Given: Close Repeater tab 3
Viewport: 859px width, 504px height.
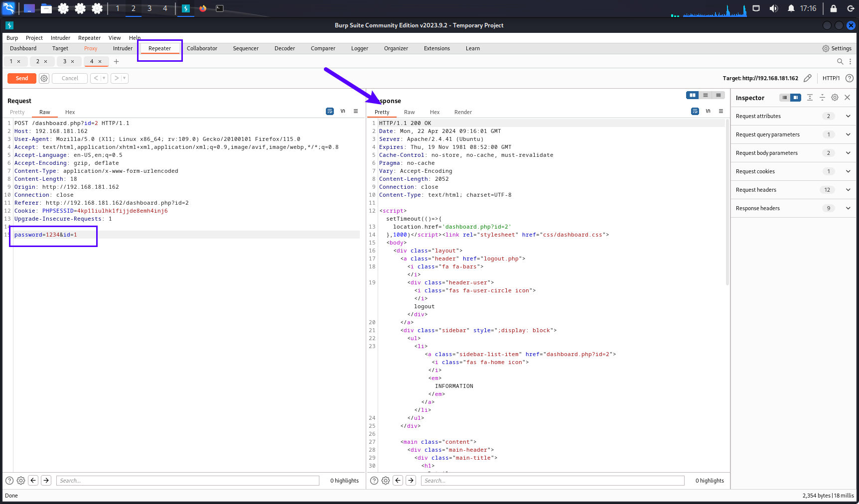Looking at the screenshot, I should (72, 61).
